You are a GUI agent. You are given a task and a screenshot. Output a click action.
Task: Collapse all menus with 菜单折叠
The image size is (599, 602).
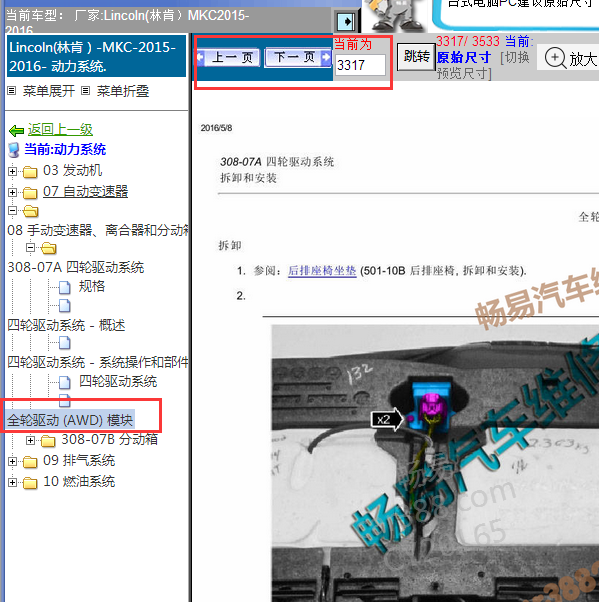coord(123,91)
